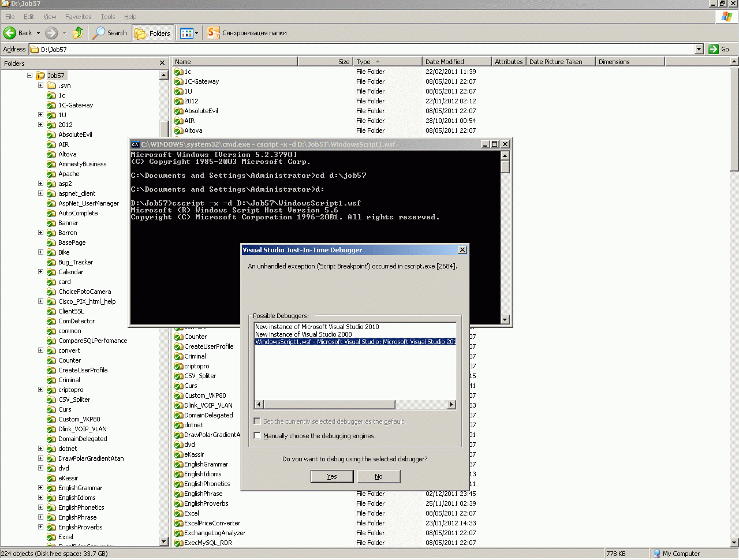Viewport: 739px width, 560px height.
Task: Expand the dotnet folder tree node
Action: point(40,449)
